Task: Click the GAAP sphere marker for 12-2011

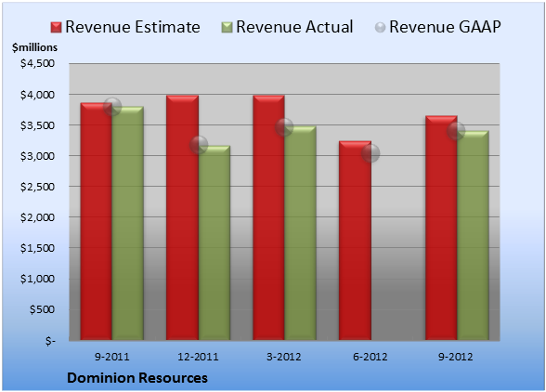Action: pyautogui.click(x=199, y=145)
